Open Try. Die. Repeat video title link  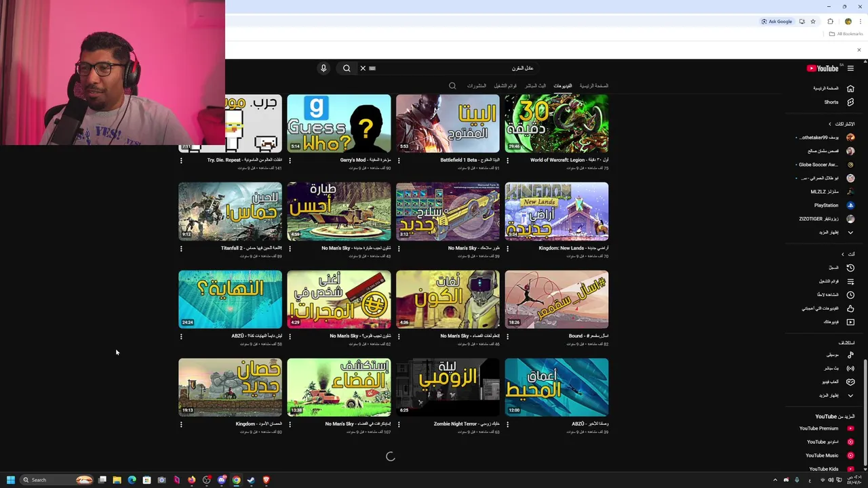(x=245, y=160)
